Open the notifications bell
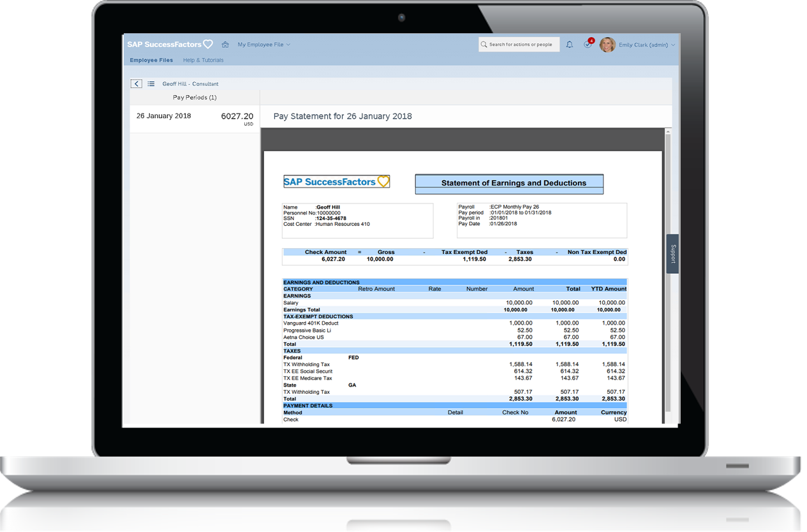The height and width of the screenshot is (532, 807). (570, 45)
